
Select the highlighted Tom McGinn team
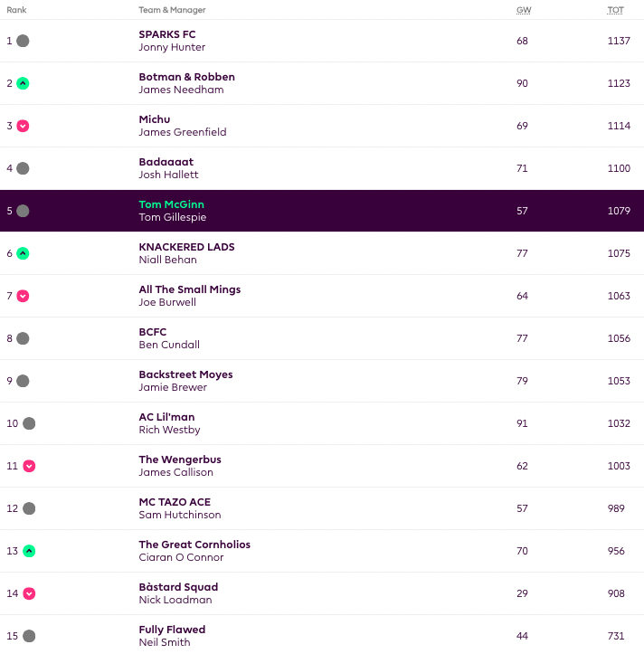[172, 204]
